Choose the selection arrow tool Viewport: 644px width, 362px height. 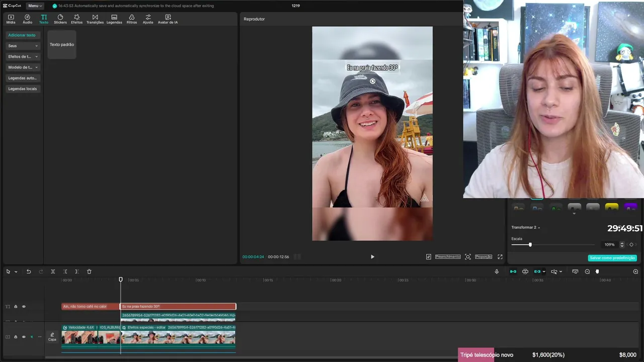[x=8, y=271]
